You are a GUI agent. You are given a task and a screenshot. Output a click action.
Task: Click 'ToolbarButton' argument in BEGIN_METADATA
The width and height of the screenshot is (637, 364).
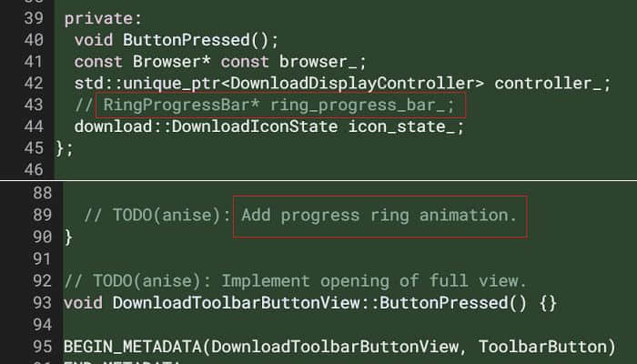click(x=542, y=347)
